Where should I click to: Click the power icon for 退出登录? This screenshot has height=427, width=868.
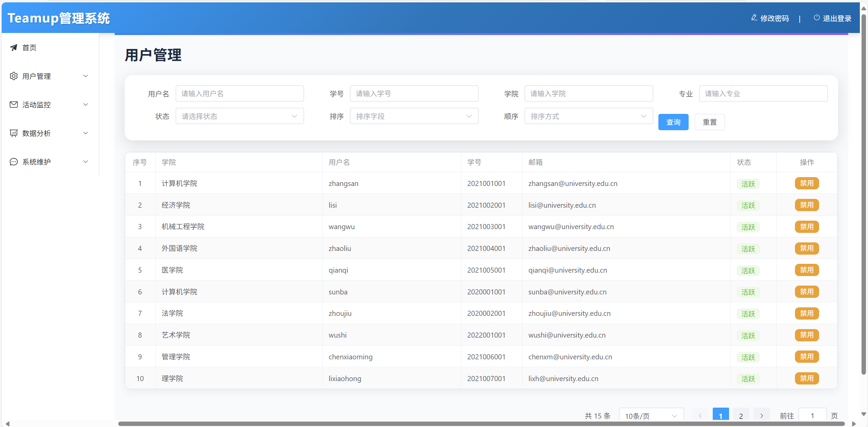point(817,18)
